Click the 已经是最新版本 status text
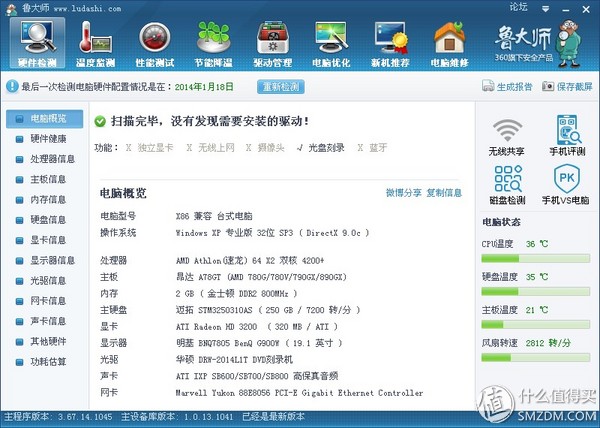The height and width of the screenshot is (428, 600). pos(273,417)
